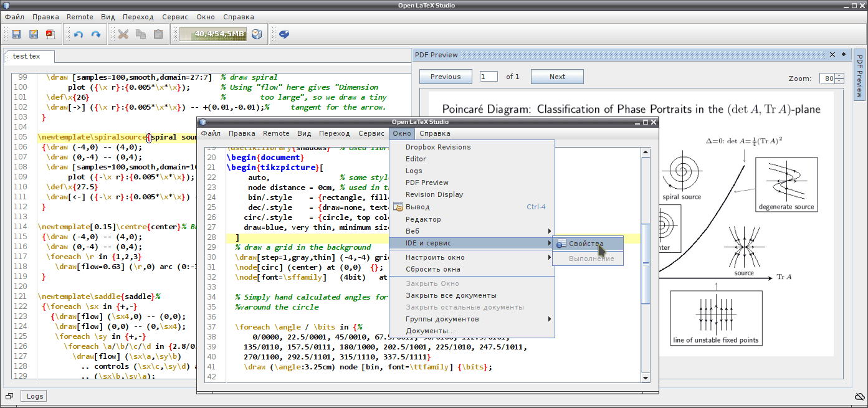
Task: Open Справка menu in the front window
Action: (x=434, y=133)
